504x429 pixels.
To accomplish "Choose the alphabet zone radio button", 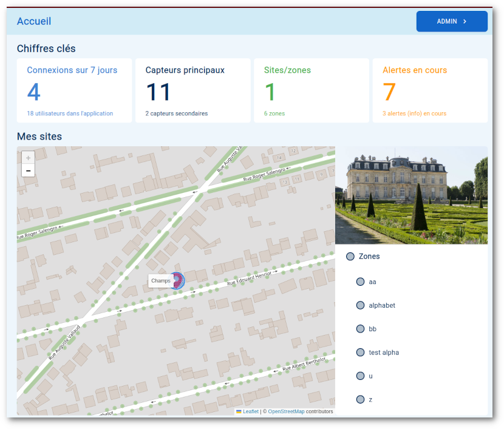I will click(360, 305).
